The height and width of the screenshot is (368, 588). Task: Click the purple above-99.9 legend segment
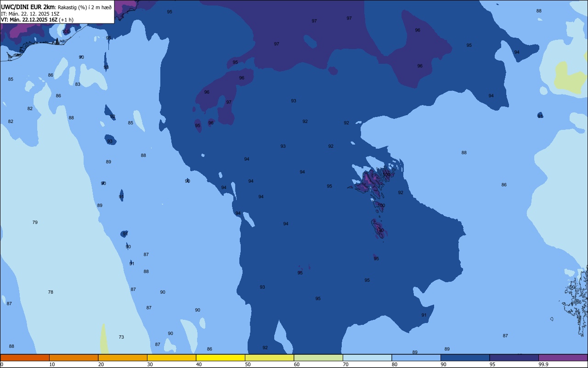pyautogui.click(x=563, y=357)
